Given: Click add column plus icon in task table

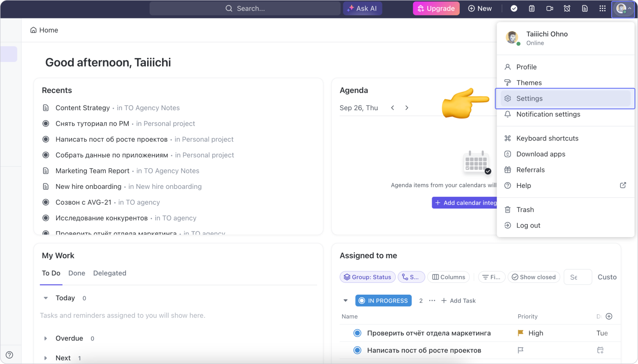Looking at the screenshot, I should [609, 316].
